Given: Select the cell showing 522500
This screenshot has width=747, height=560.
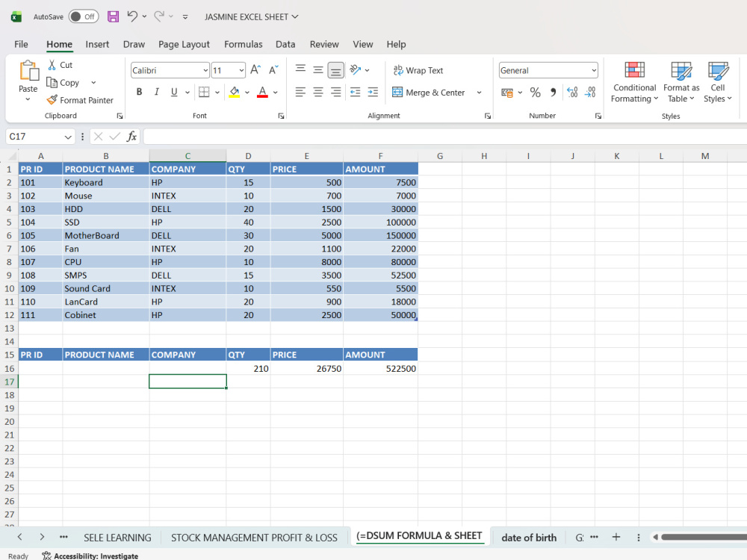Looking at the screenshot, I should coord(380,368).
